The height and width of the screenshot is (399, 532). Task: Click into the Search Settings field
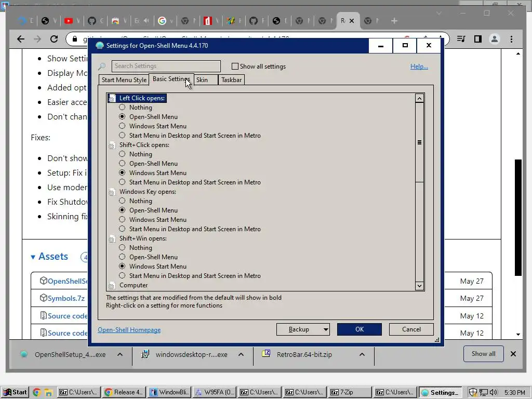click(166, 66)
